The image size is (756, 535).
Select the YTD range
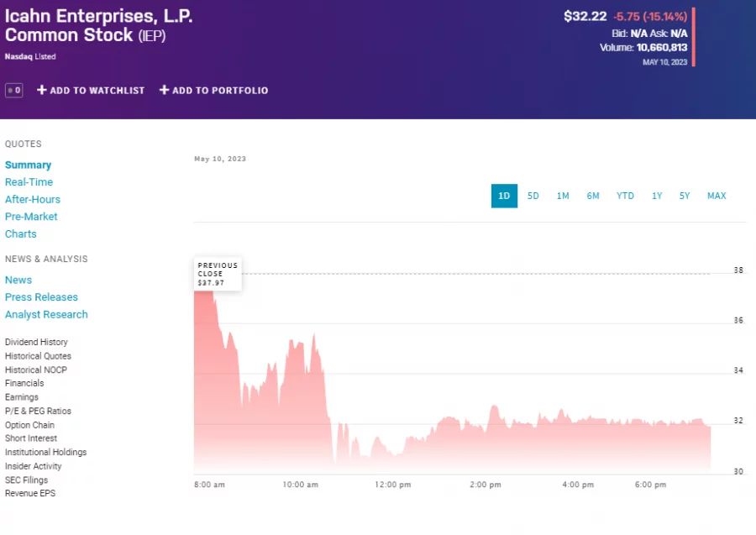(625, 195)
